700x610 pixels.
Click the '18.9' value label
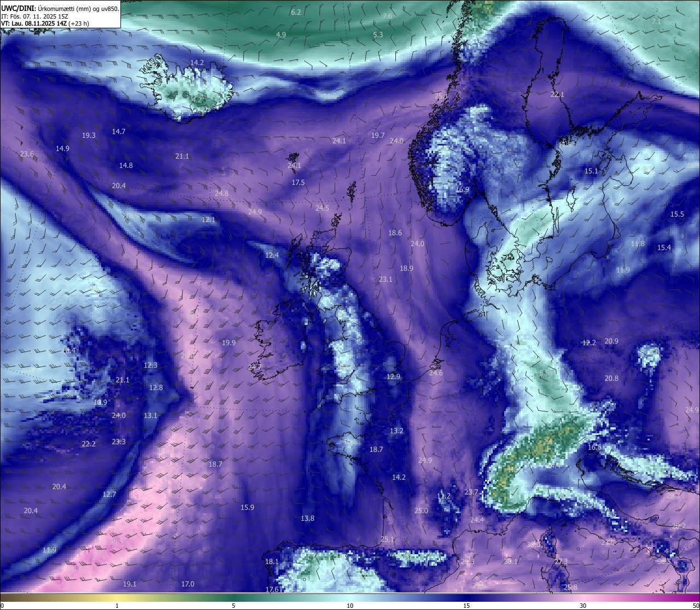coord(406,268)
